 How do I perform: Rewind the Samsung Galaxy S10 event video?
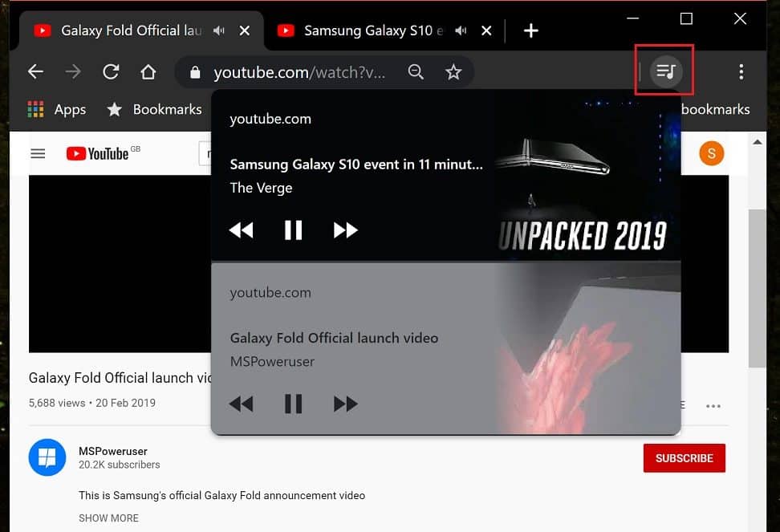[x=241, y=230]
